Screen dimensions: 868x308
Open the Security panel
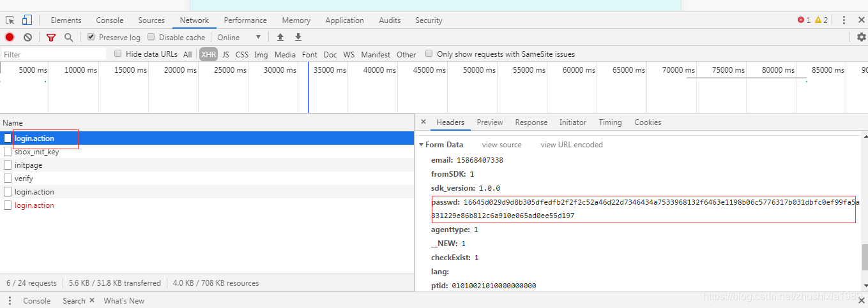(429, 20)
